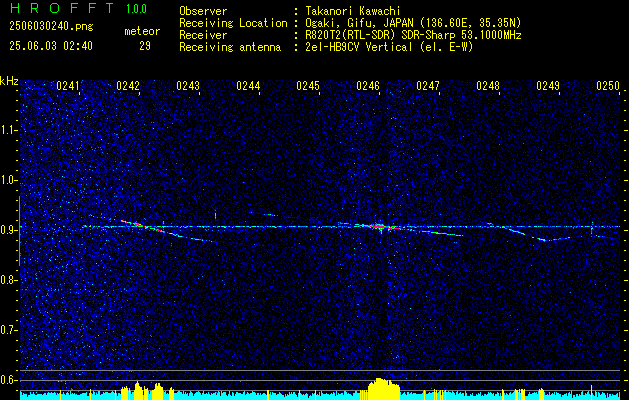This screenshot has width=629, height=400.
Task: Click the version number 1.0.0
Action: coord(136,9)
